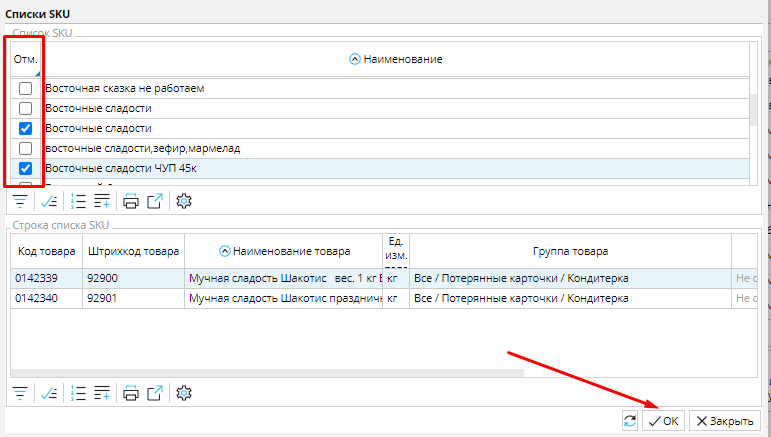771x437 pixels.
Task: Click print icon in Список SKU toolbar
Action: tap(131, 201)
